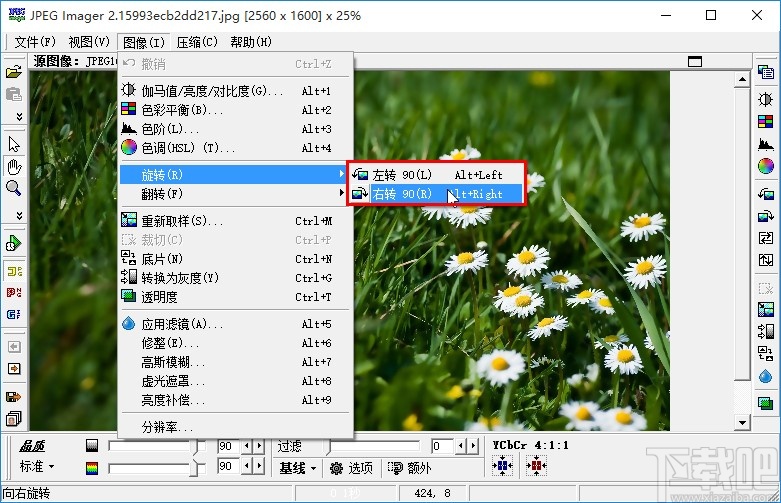The width and height of the screenshot is (781, 503).
Task: Expand first toolbar overflow chevron
Action: pyautogui.click(x=19, y=117)
